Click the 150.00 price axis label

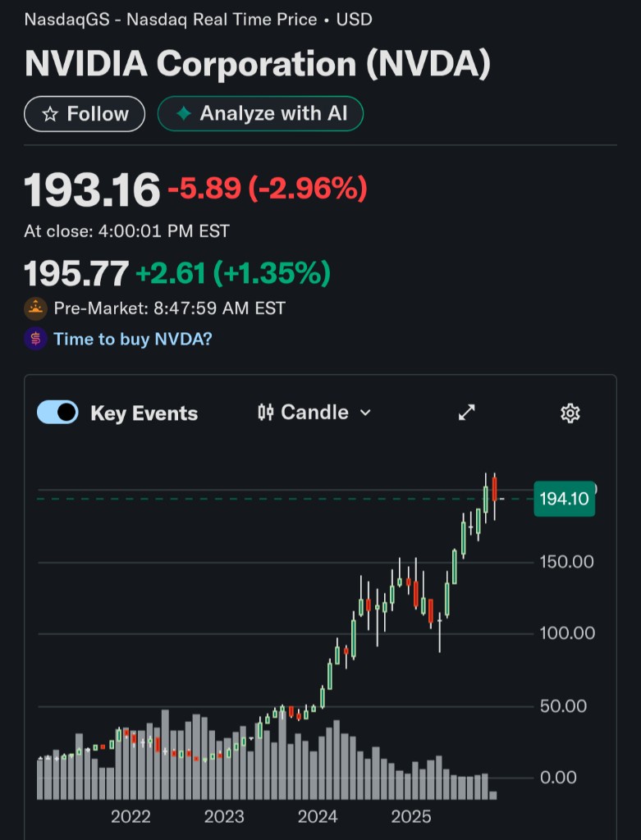pyautogui.click(x=565, y=562)
